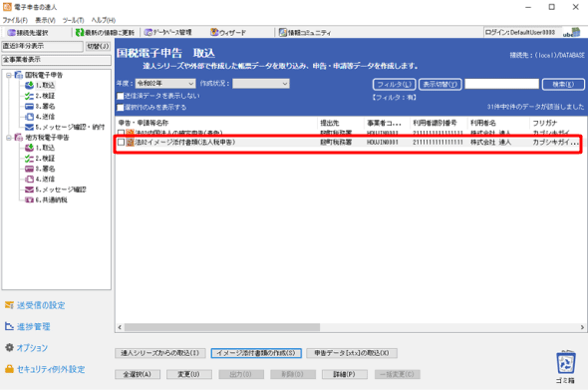Open 5.メッセージ確認 under 地方税電子申告
588x390 pixels.
56,190
